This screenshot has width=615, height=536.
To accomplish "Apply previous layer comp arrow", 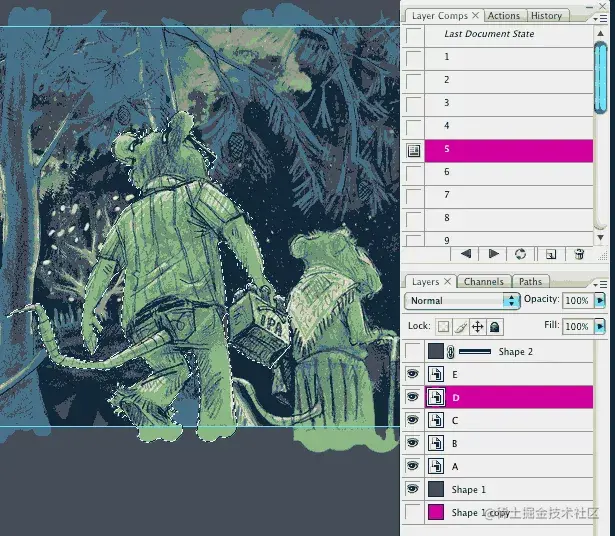I will 466,254.
